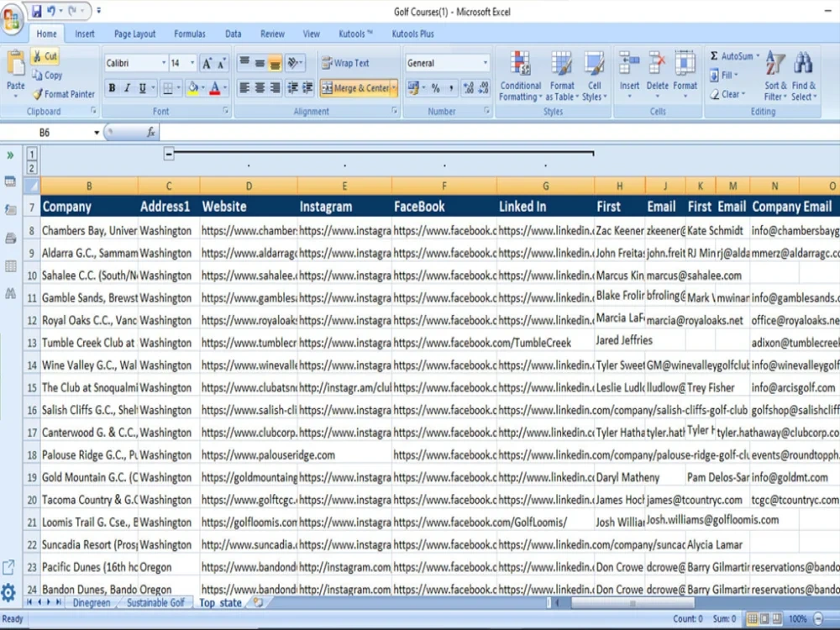Open the font name Calibri dropdown

pos(164,63)
